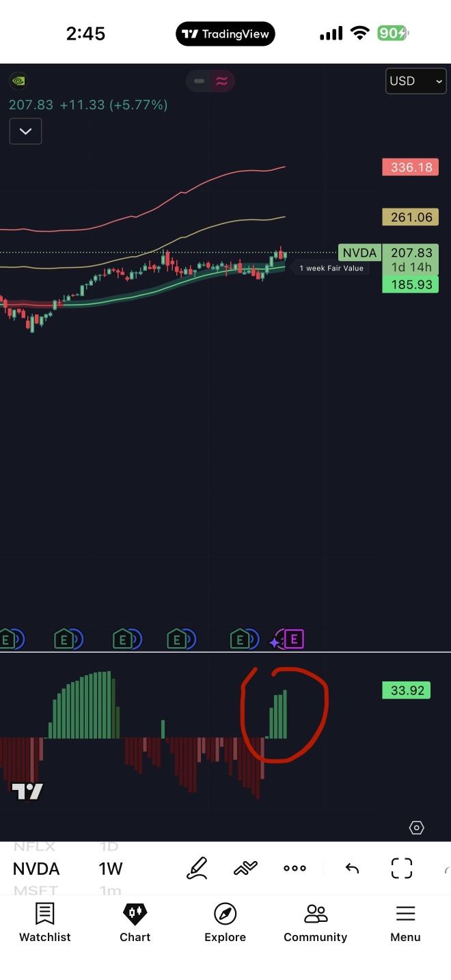Image resolution: width=451 pixels, height=980 pixels.
Task: Tap the undo arrow icon
Action: pyautogui.click(x=352, y=868)
